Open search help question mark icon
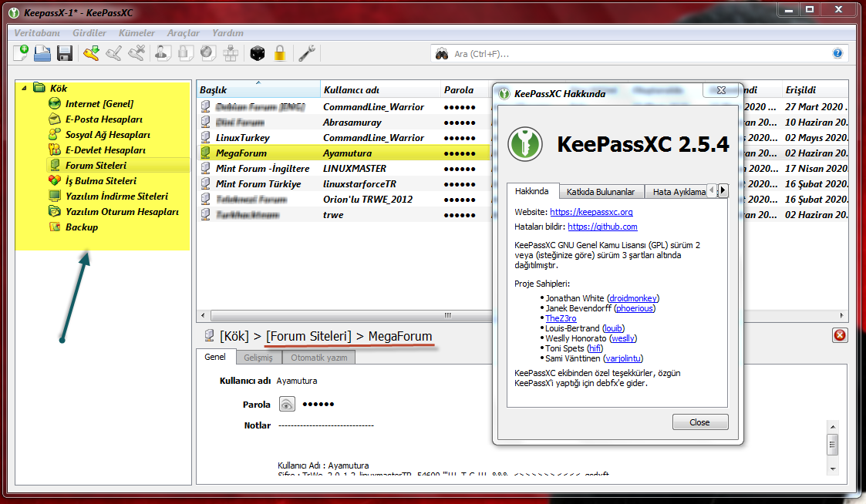Image resolution: width=866 pixels, height=504 pixels. click(x=837, y=53)
